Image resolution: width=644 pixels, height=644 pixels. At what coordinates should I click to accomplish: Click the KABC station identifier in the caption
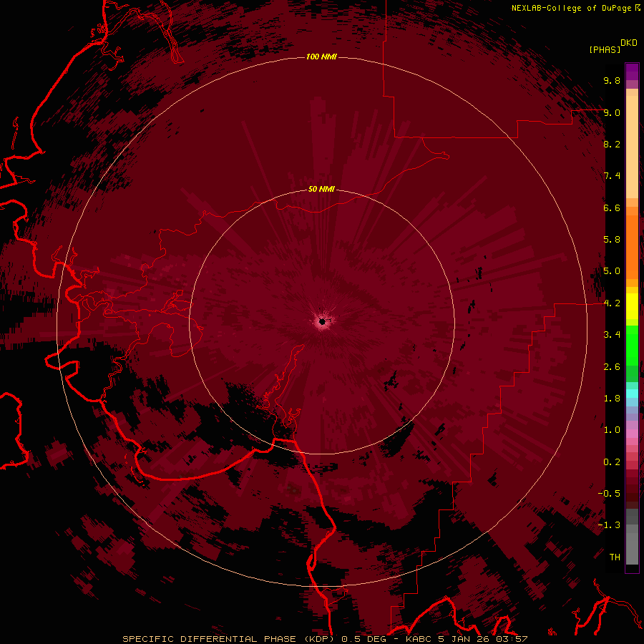(x=419, y=639)
